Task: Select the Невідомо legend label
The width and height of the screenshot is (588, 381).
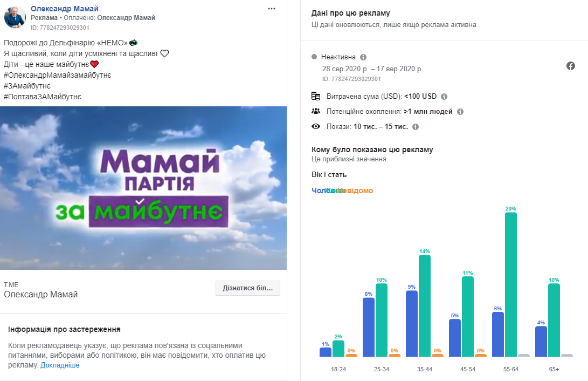Action: tap(357, 190)
